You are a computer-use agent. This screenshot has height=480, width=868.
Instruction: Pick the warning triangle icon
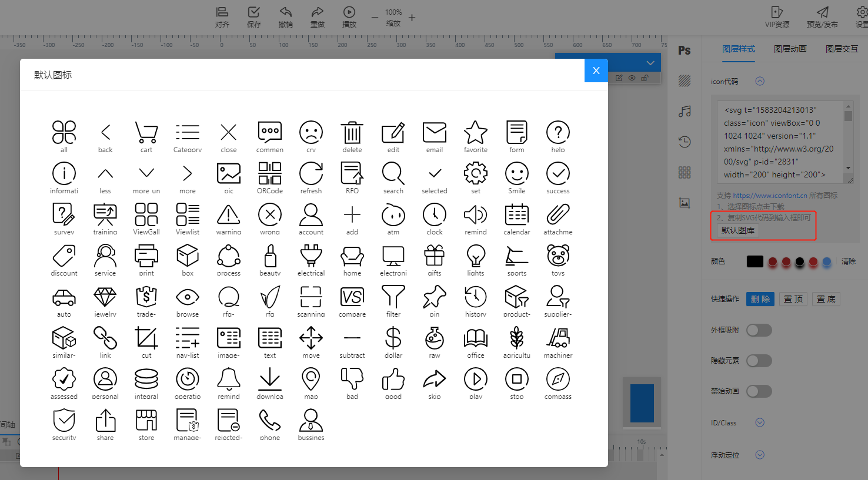229,215
